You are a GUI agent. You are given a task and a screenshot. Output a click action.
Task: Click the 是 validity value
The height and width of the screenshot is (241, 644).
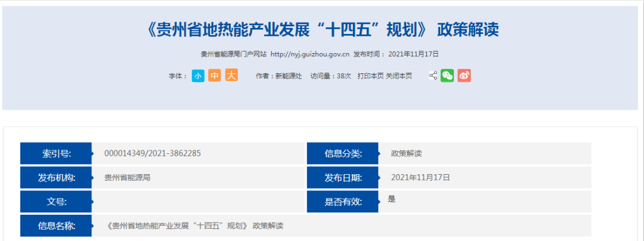(391, 199)
